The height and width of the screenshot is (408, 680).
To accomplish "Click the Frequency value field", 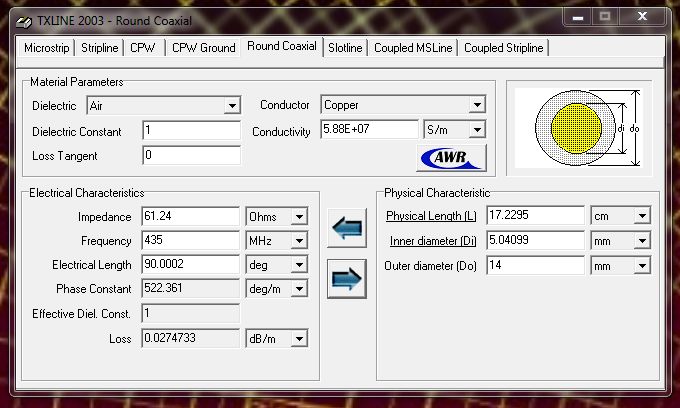I will [190, 240].
